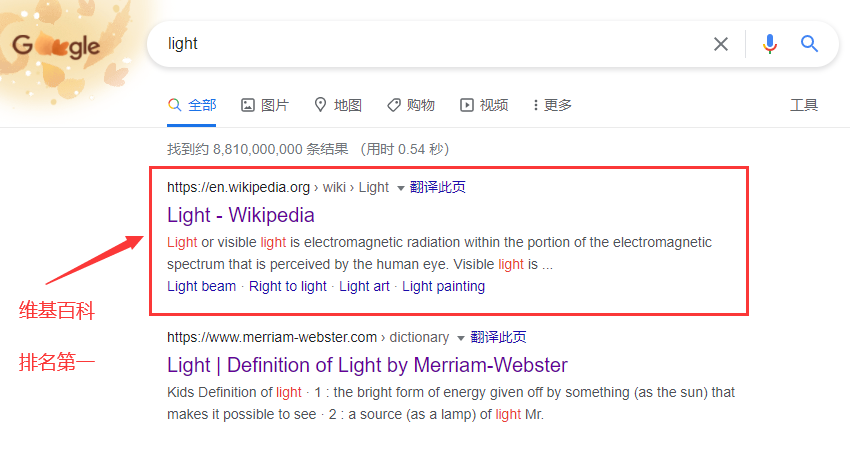Open the 购物 shopping tab
The height and width of the screenshot is (458, 850).
click(411, 105)
